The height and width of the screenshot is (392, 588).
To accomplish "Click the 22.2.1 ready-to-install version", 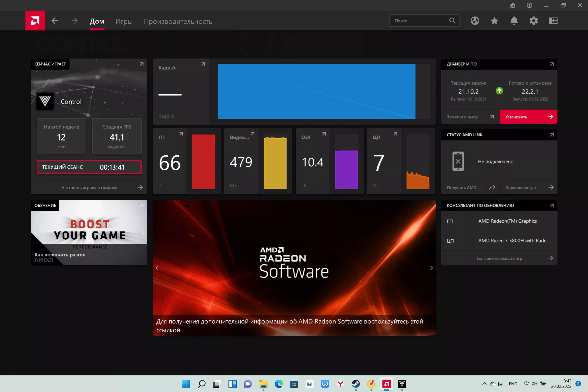I will coord(530,92).
